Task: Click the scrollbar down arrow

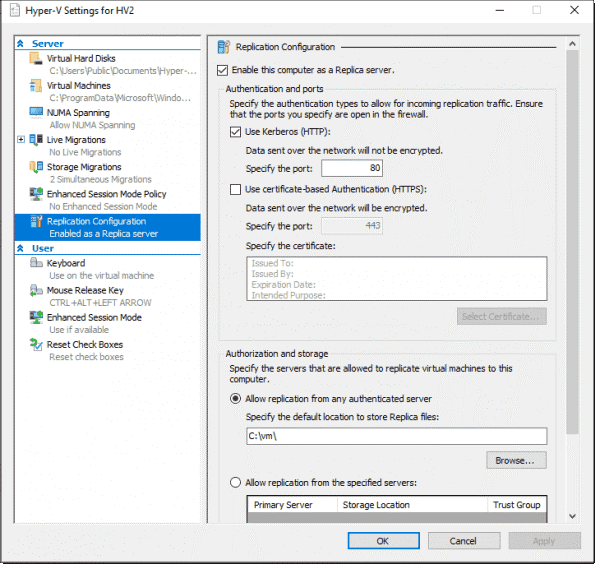Action: tap(572, 516)
